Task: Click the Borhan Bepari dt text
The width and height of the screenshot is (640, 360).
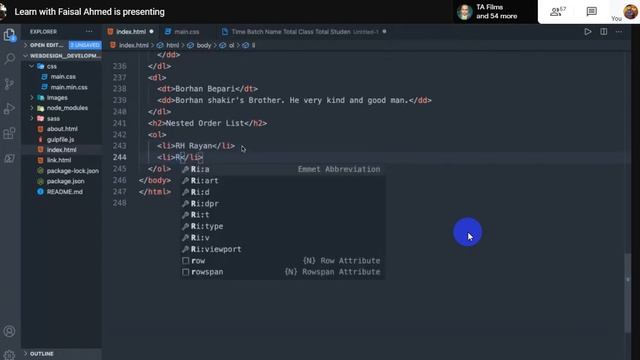Action: (x=205, y=89)
